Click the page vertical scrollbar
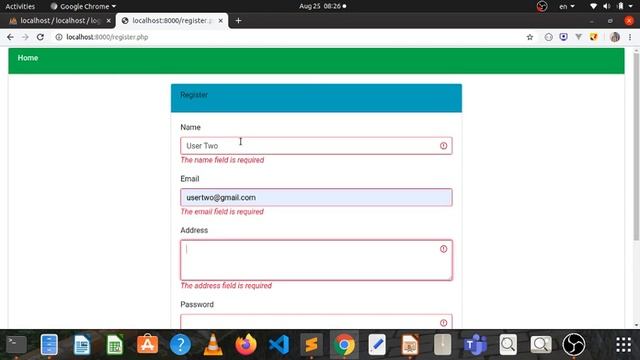This screenshot has height=360, width=640. 636,147
